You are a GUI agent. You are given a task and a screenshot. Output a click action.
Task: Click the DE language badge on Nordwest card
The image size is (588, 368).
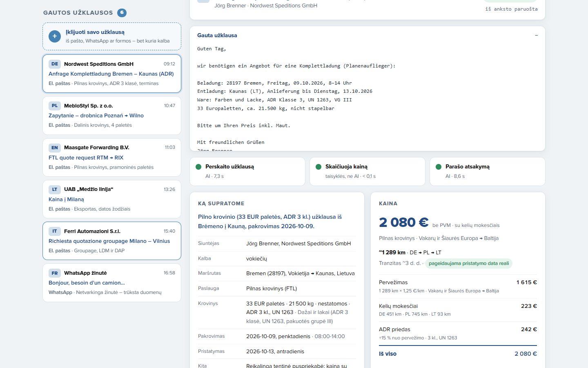tap(55, 64)
